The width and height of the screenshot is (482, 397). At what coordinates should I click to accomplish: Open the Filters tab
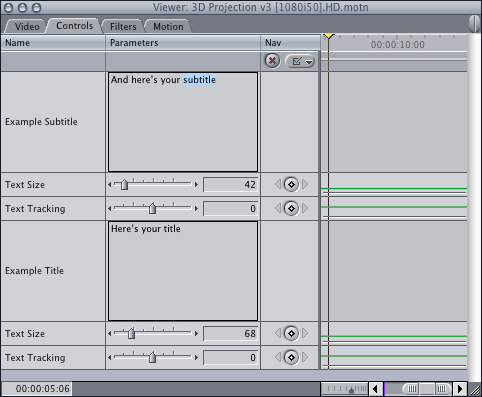123,26
